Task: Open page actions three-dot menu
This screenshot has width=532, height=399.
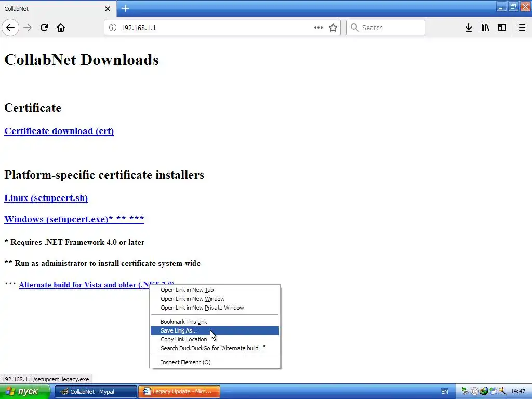Action: [x=318, y=28]
